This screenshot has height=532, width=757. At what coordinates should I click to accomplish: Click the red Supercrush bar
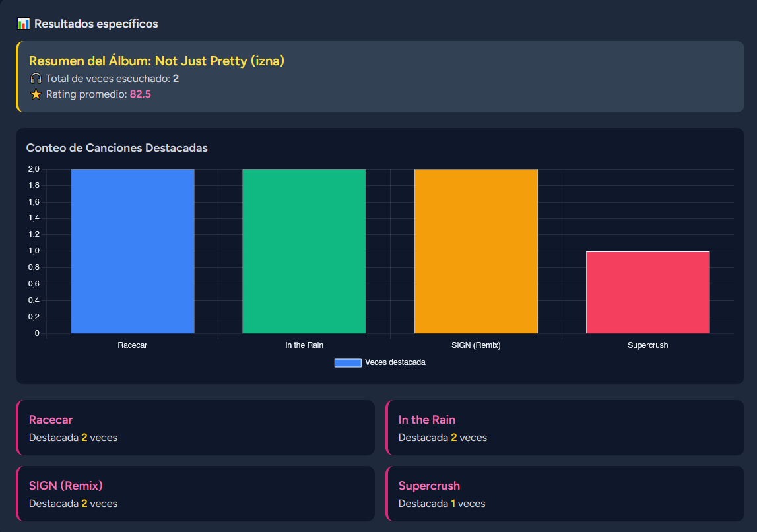tap(647, 292)
